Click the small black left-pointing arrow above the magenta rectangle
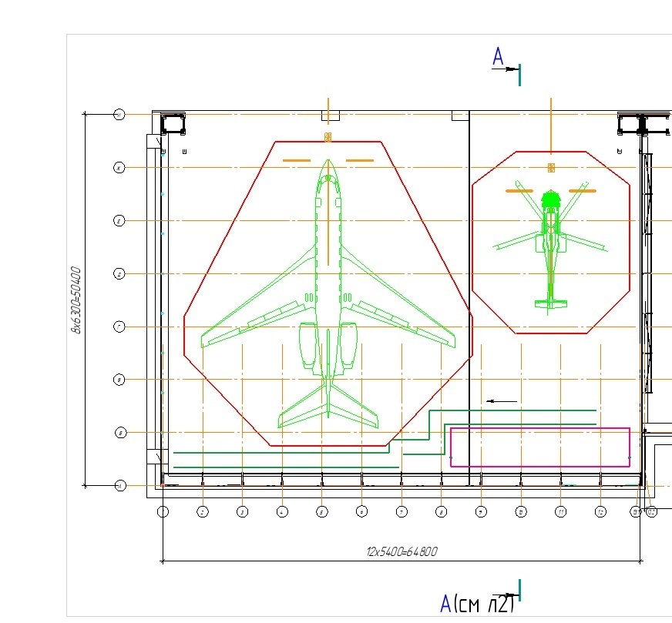The height and width of the screenshot is (623, 672). click(x=502, y=402)
